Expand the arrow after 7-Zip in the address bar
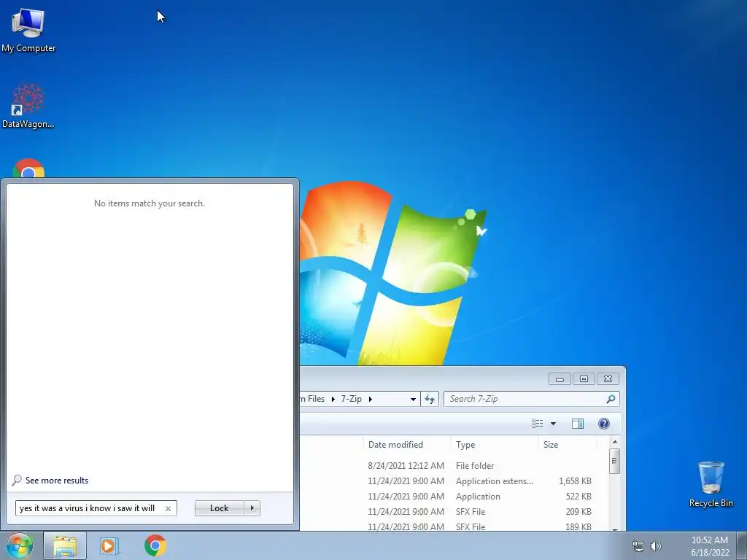This screenshot has width=747, height=560. coord(370,399)
